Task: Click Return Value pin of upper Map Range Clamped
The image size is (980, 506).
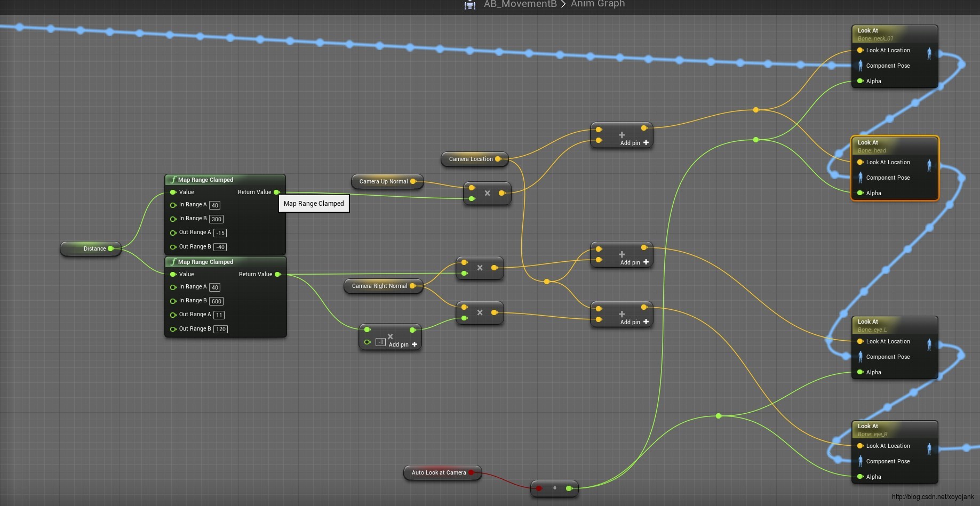Action: coord(276,192)
